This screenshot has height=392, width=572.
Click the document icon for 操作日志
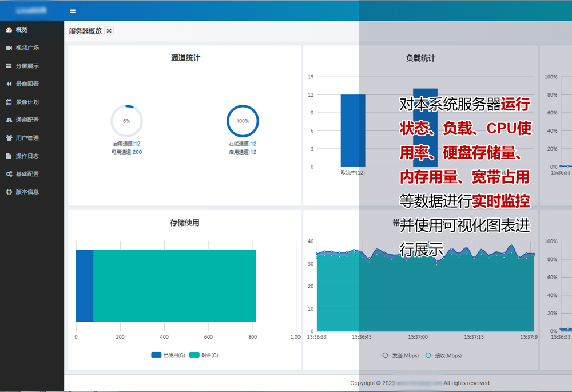click(9, 156)
